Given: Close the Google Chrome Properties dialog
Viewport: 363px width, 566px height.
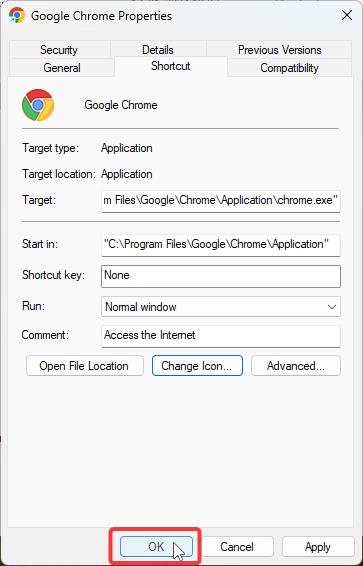Looking at the screenshot, I should tap(347, 16).
